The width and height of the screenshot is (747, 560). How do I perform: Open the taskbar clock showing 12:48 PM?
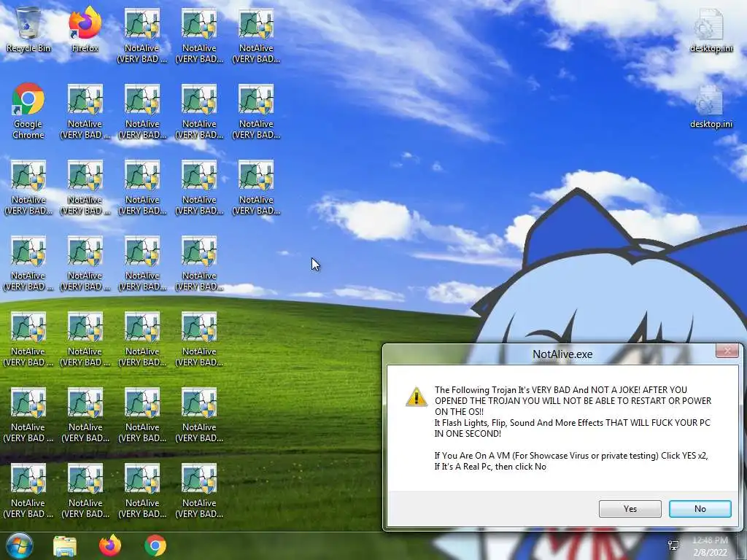(710, 540)
